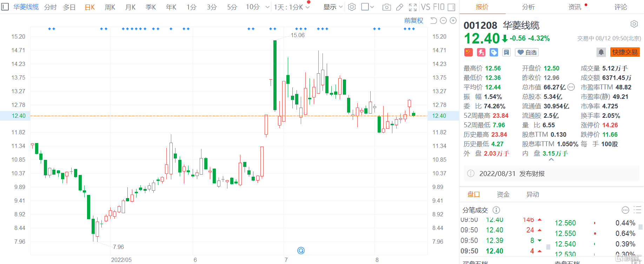Click the info icon next to 分笔成交
The height and width of the screenshot is (264, 644).
tap(496, 210)
